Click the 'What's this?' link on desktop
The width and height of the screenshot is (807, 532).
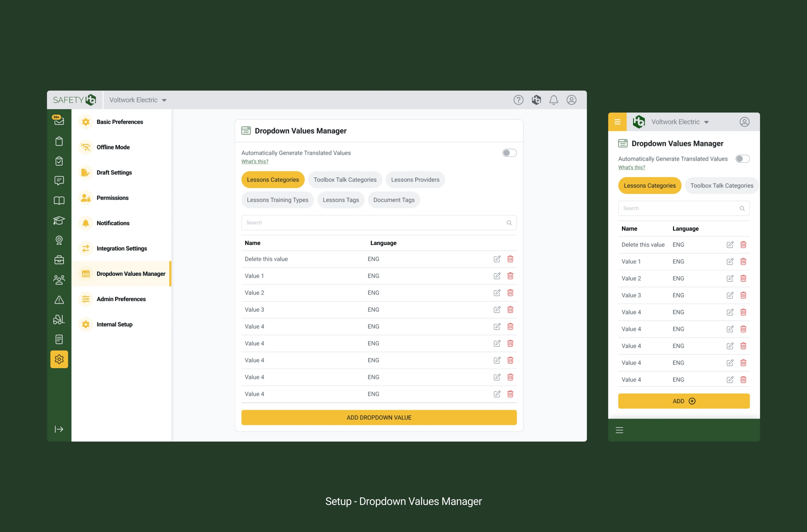pos(254,161)
